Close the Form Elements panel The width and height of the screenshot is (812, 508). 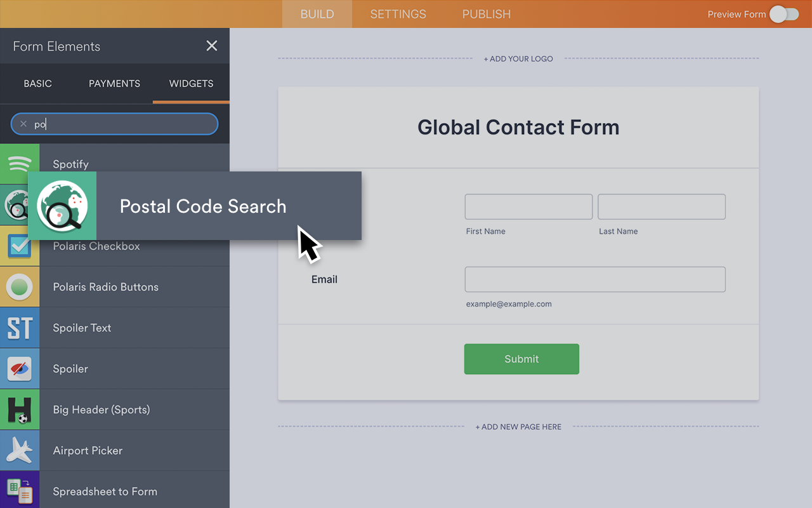(211, 46)
